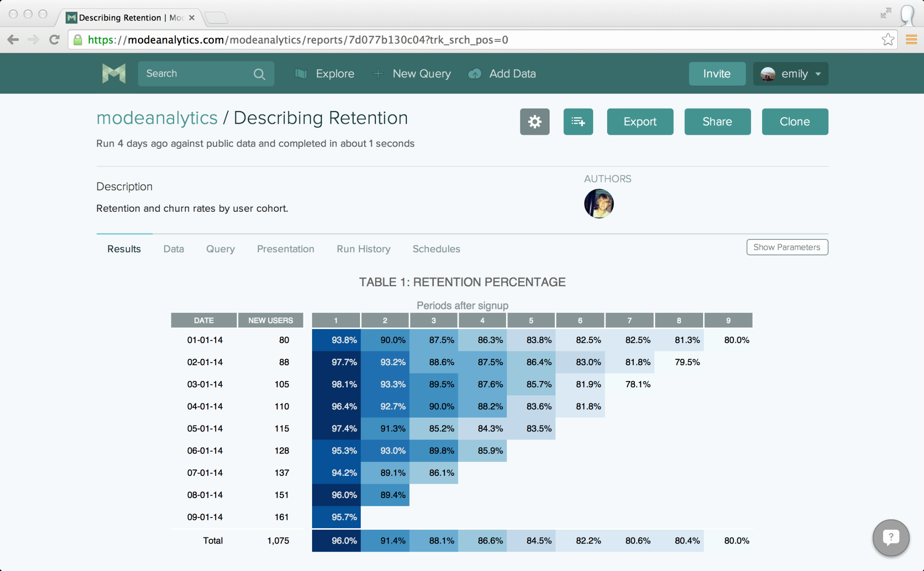Screen dimensions: 924x571
Task: Open the Query tab
Action: [x=220, y=249]
